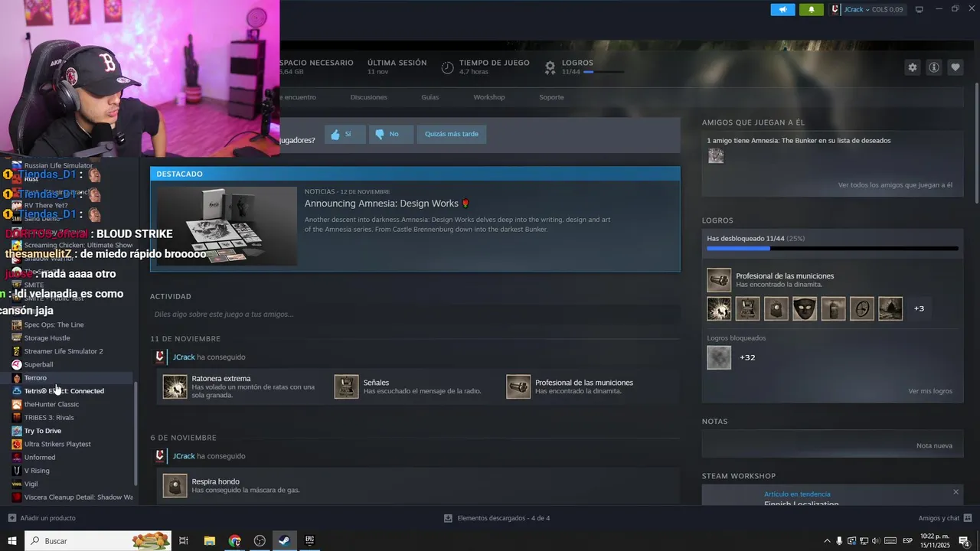This screenshot has height=551, width=980.
Task: Create a note with 'Nota nueva'
Action: coord(934,445)
